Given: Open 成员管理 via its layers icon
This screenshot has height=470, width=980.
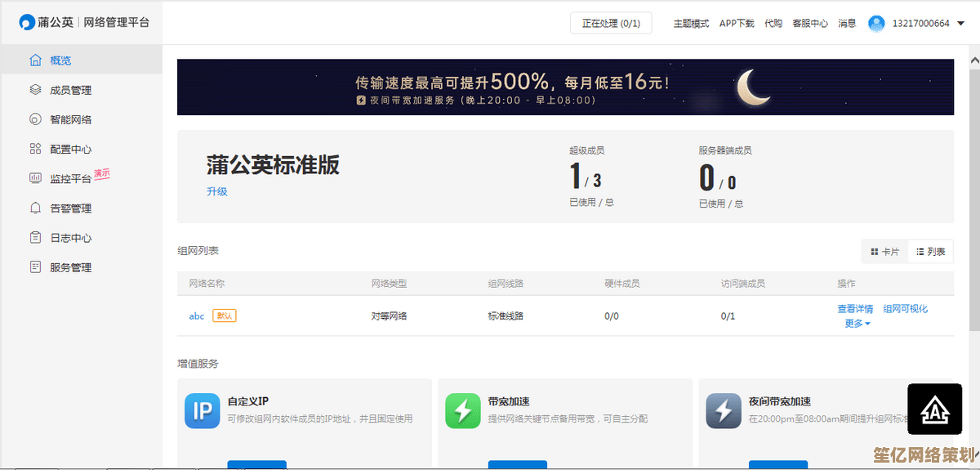Looking at the screenshot, I should 35,90.
